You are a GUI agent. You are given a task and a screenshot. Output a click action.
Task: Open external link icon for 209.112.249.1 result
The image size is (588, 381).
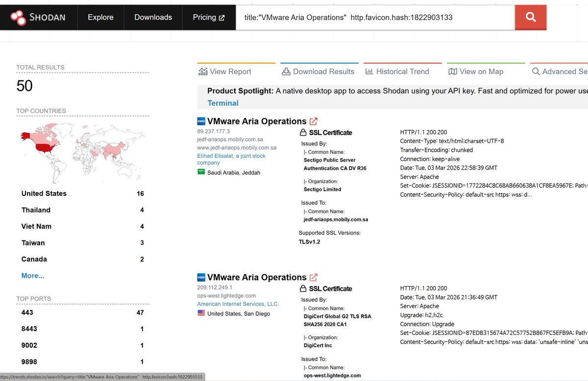314,277
